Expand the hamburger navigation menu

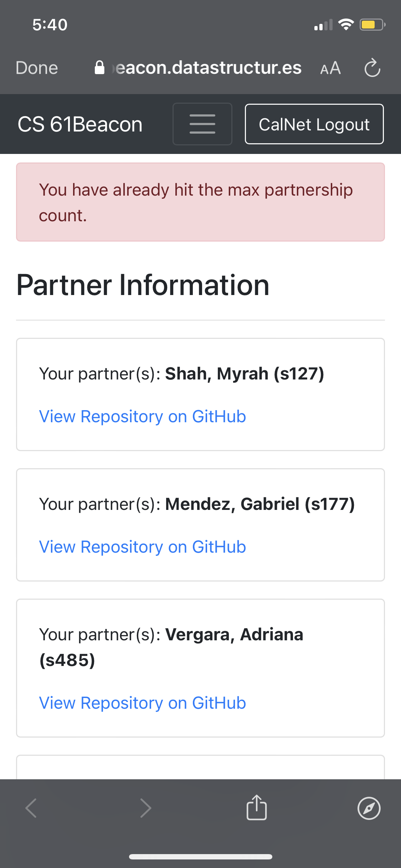pyautogui.click(x=202, y=124)
